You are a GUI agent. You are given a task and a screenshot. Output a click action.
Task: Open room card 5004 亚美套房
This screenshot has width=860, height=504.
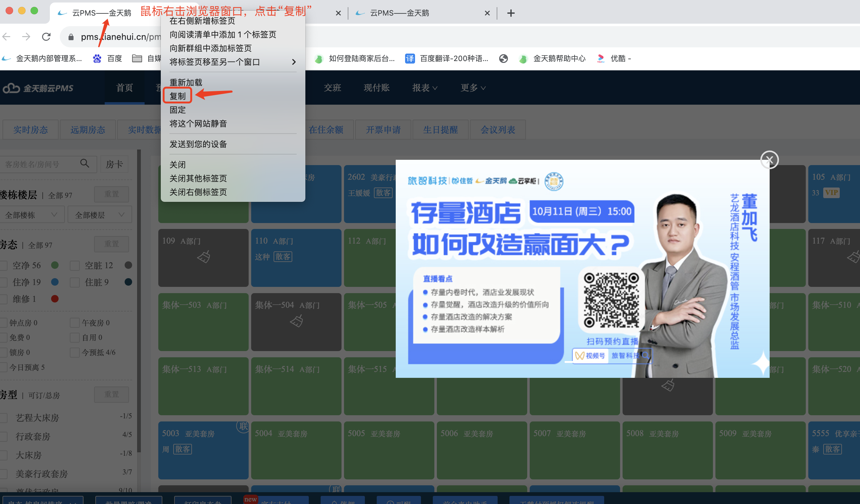click(296, 450)
